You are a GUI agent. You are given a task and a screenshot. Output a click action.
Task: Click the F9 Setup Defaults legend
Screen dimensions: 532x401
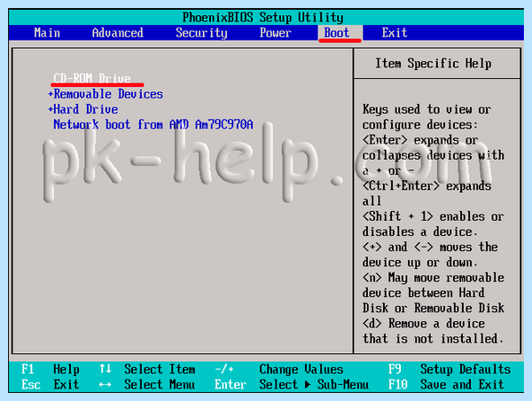point(450,369)
